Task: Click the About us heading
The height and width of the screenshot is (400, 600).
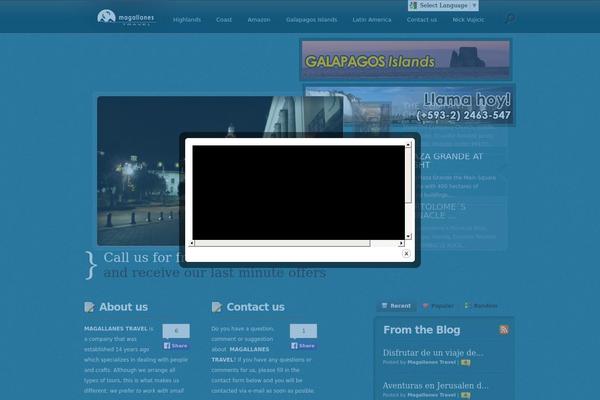Action: click(123, 307)
